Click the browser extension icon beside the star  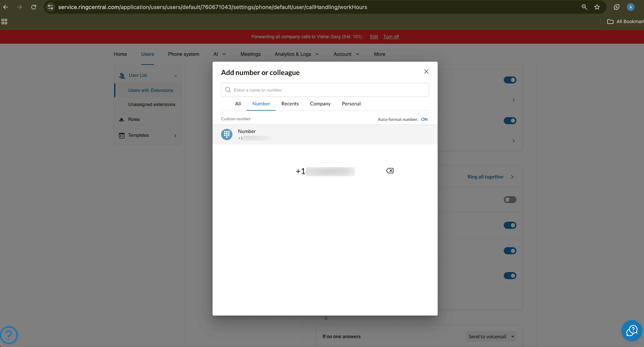click(x=616, y=7)
